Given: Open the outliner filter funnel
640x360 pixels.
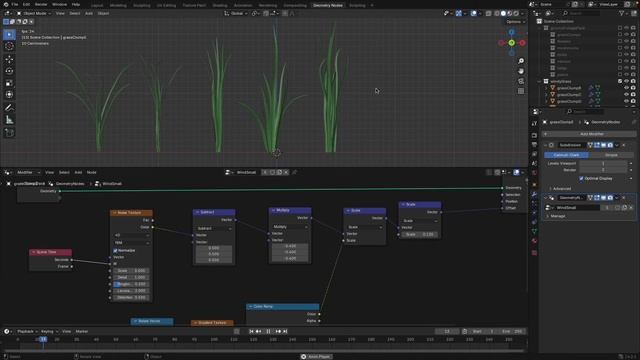Looking at the screenshot, I should point(622,13).
